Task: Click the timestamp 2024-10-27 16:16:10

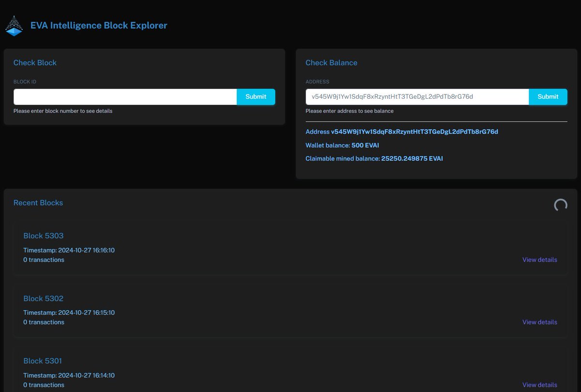Action: (69, 251)
